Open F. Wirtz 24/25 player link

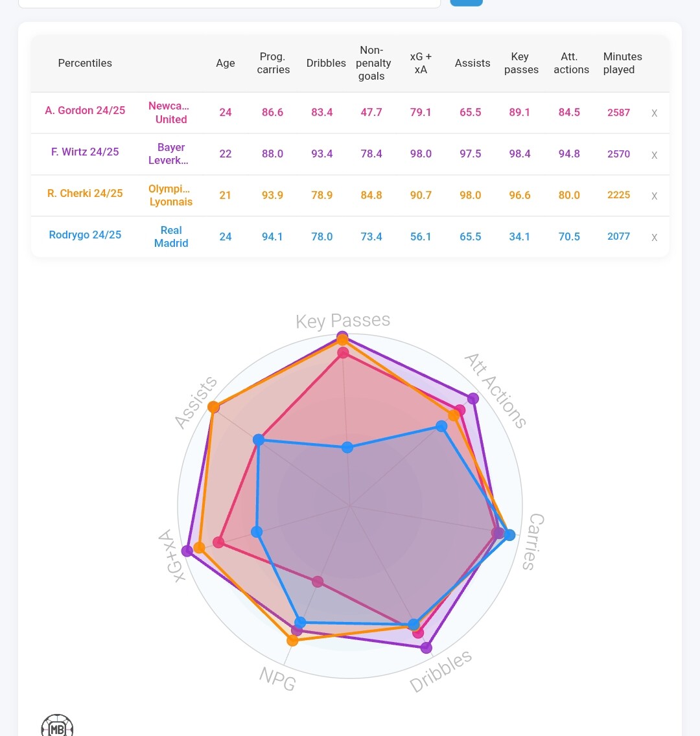(x=85, y=152)
